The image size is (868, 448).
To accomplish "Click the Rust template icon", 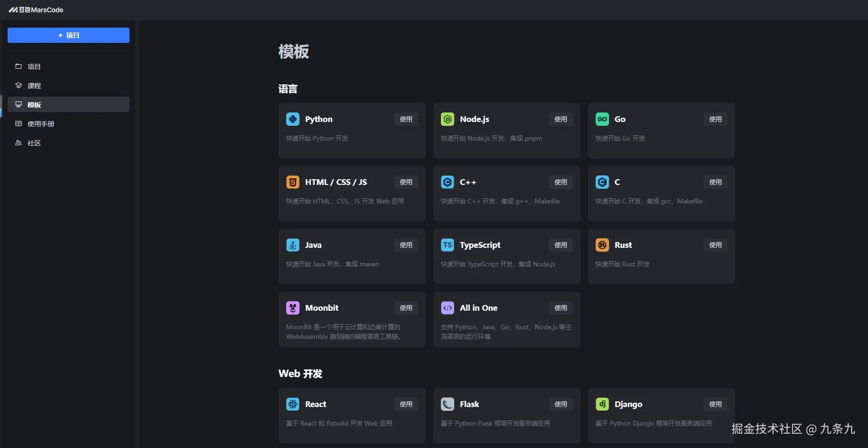I will [602, 245].
